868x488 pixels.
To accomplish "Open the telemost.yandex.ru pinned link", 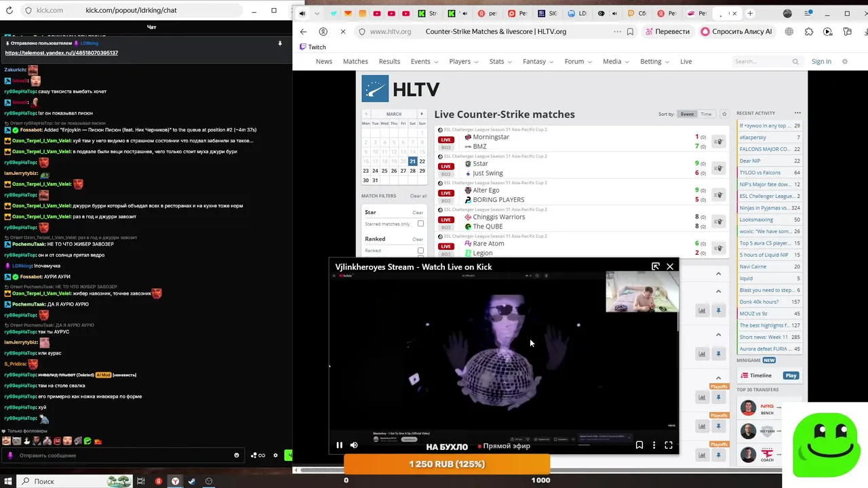I will (62, 53).
